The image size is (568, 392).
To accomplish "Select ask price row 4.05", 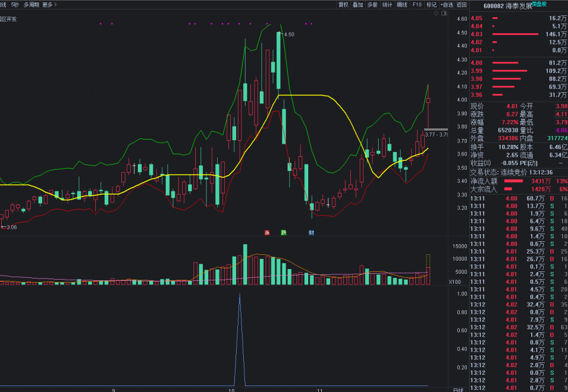I will pyautogui.click(x=518, y=18).
